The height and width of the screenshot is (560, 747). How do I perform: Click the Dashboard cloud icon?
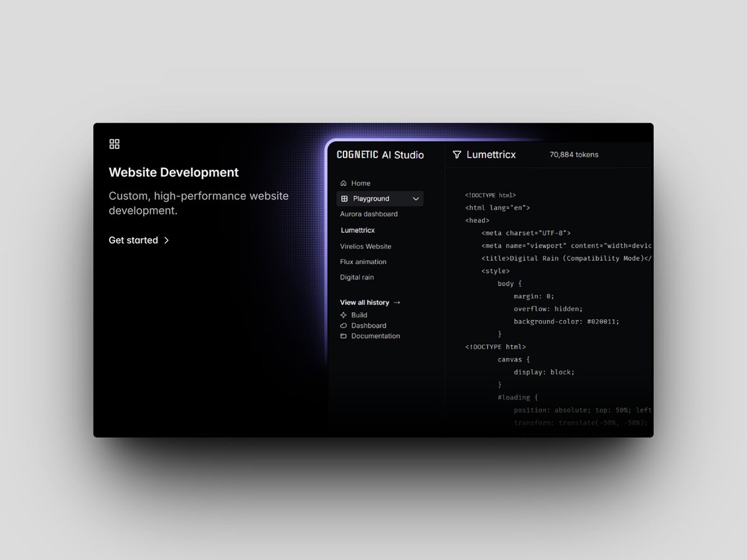pos(343,325)
